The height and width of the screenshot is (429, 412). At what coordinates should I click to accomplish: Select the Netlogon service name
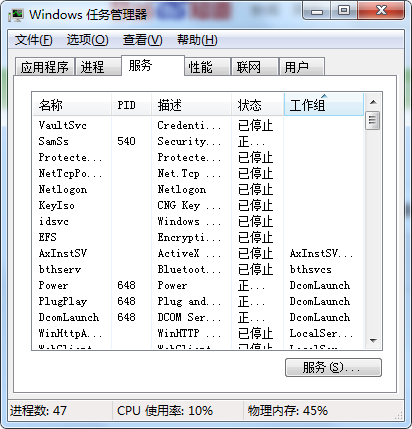pos(63,189)
